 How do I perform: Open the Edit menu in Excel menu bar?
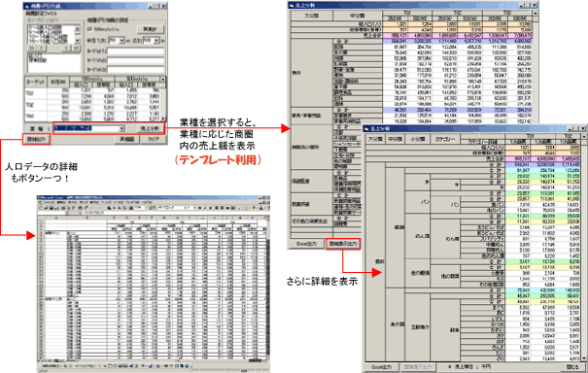point(61,202)
